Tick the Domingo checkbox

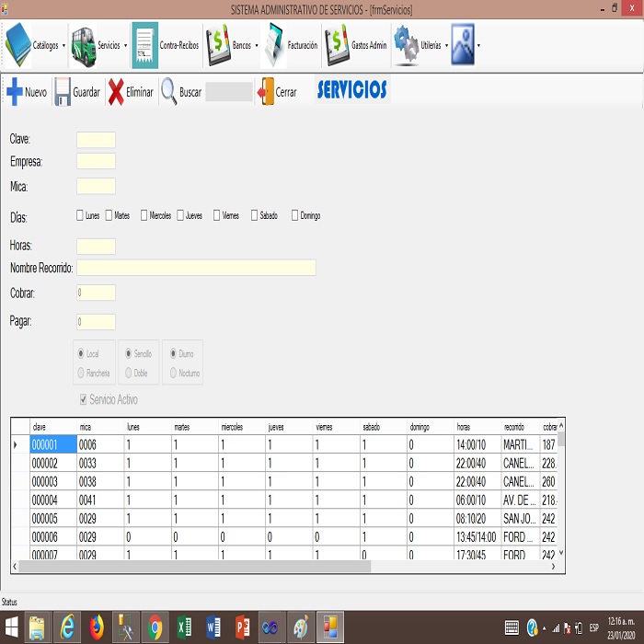coord(295,215)
